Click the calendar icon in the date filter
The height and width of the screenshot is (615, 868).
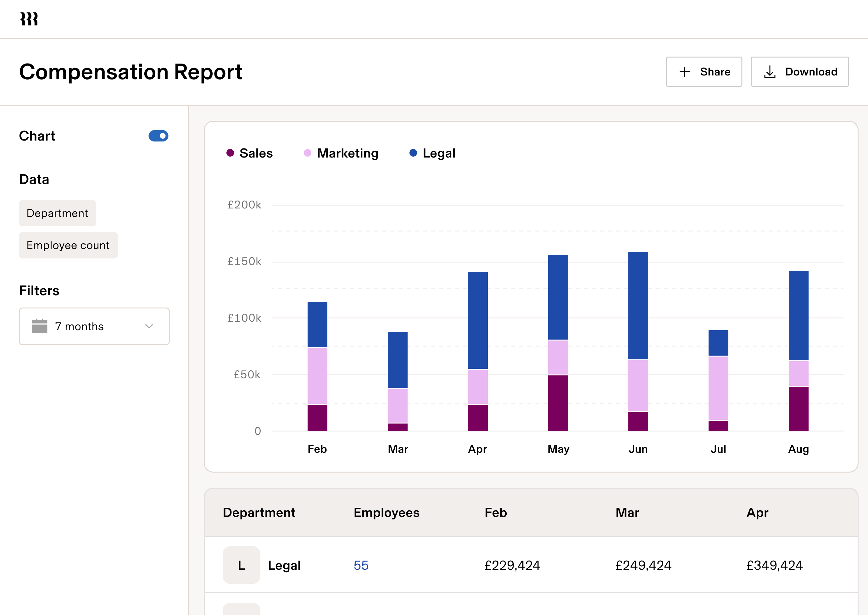[x=40, y=326]
